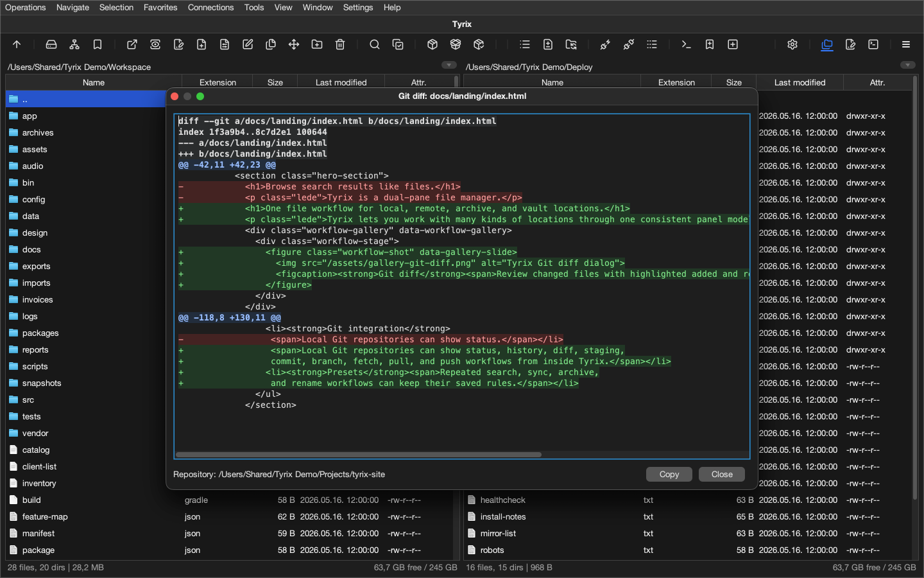
Task: Open settings gear icon in toolbar
Action: pyautogui.click(x=792, y=44)
